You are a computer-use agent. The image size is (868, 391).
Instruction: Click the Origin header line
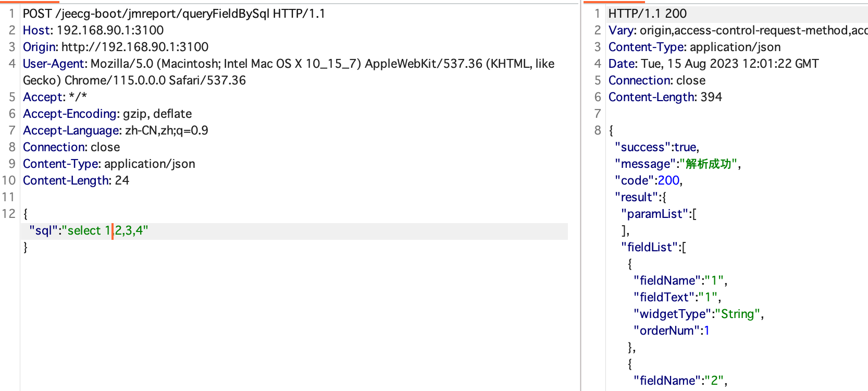(116, 47)
